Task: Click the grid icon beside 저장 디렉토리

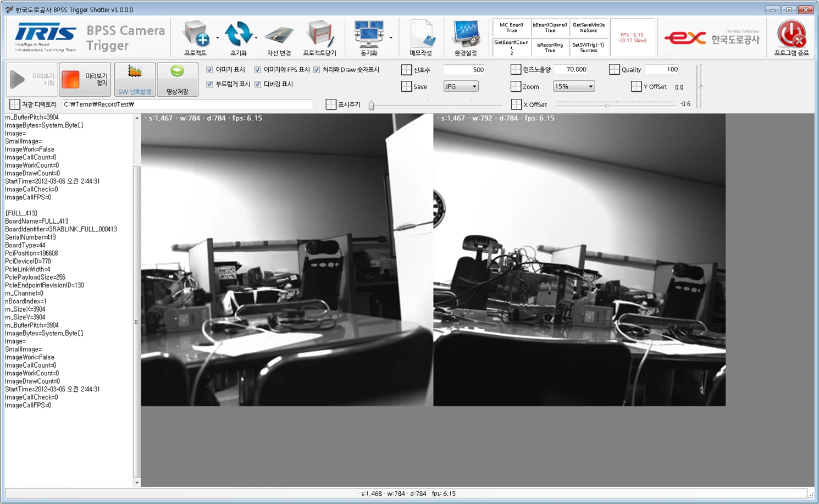Action: point(15,104)
